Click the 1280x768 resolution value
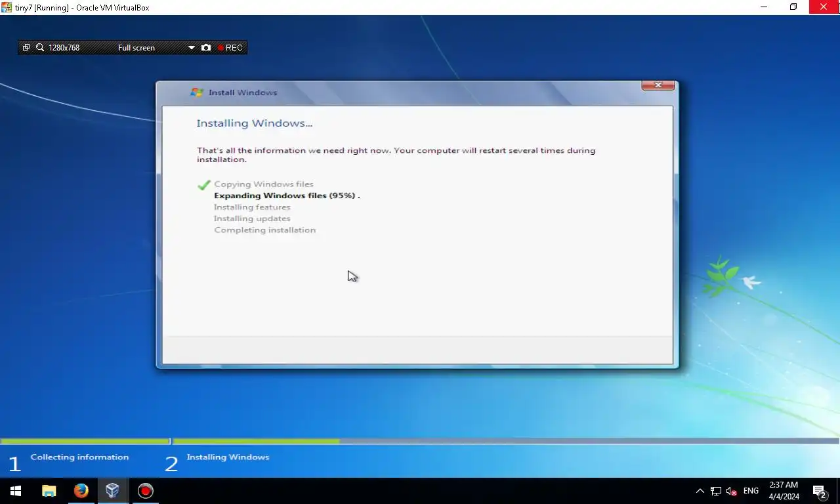This screenshot has height=504, width=840. [x=64, y=48]
